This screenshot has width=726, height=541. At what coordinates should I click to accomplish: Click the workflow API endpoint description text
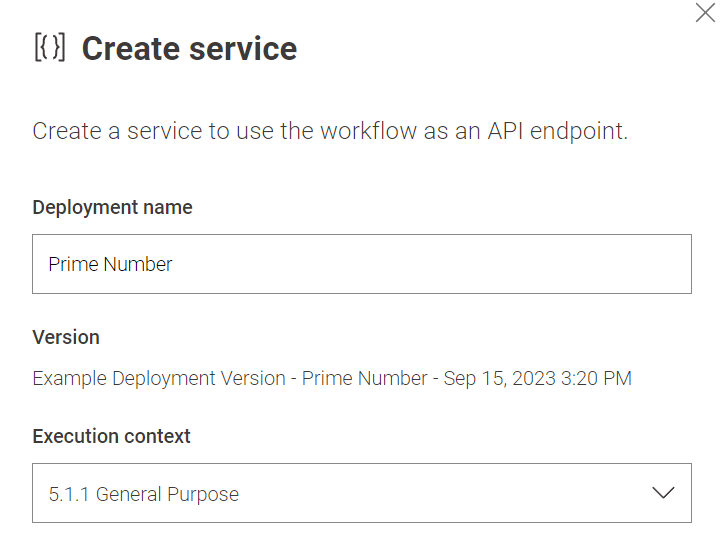coord(330,131)
